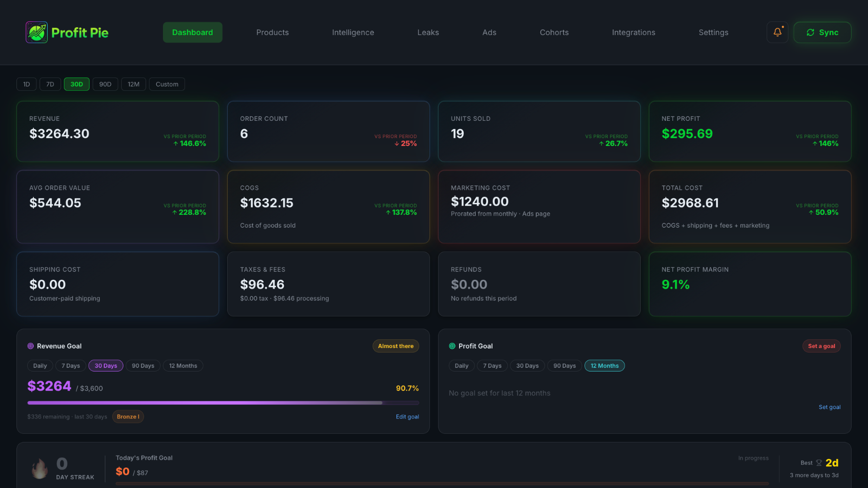The width and height of the screenshot is (868, 488).
Task: Click the best streak trophy icon
Action: point(819,463)
